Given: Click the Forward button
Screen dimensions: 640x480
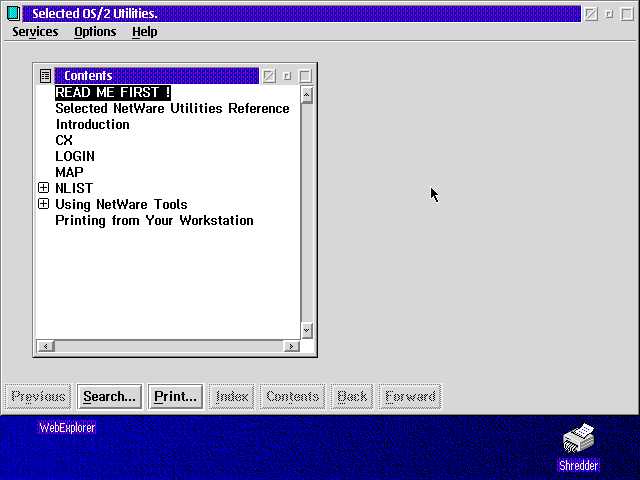Looking at the screenshot, I should click(410, 396).
